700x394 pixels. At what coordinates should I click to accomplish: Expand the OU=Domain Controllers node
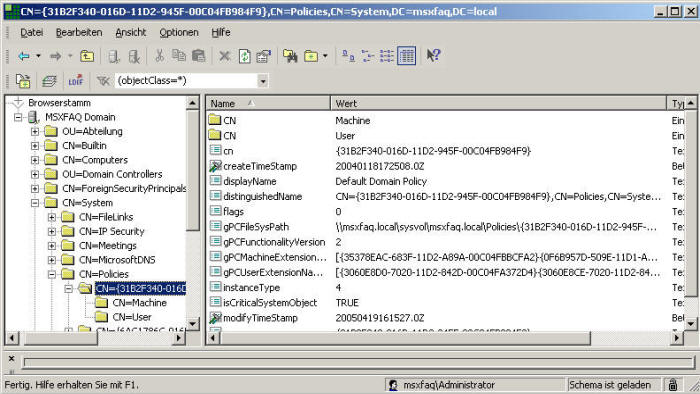click(x=35, y=174)
